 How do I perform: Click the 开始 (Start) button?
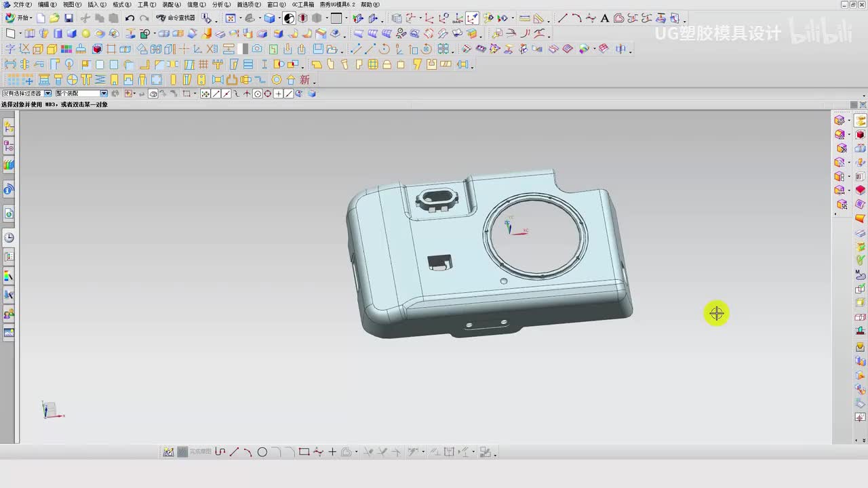(18, 18)
